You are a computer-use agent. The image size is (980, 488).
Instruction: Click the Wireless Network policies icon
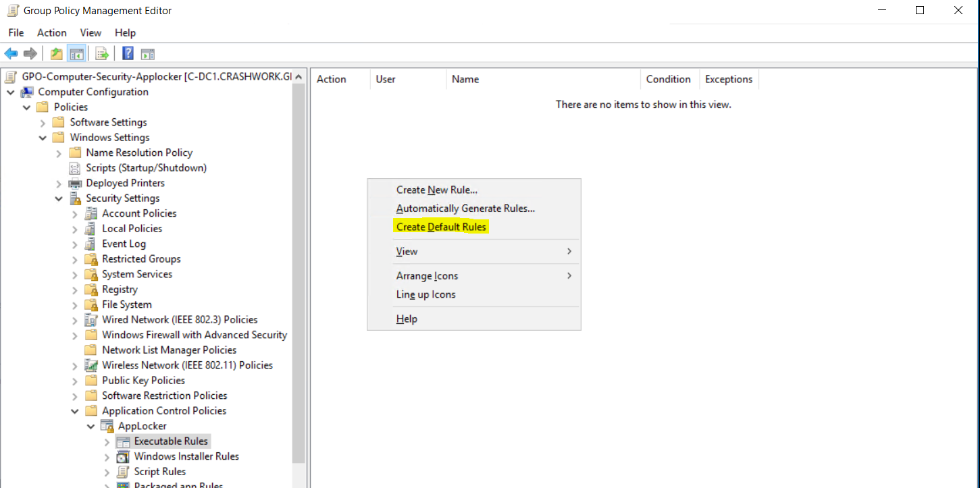point(91,365)
